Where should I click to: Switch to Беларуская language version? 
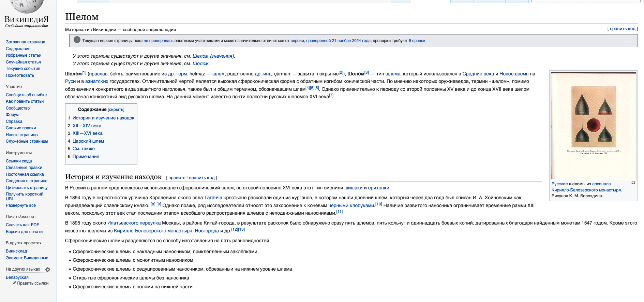coord(17,277)
